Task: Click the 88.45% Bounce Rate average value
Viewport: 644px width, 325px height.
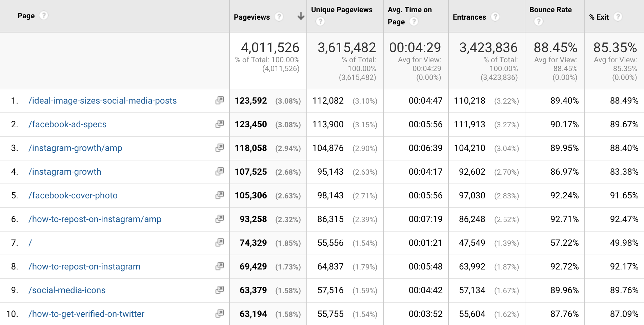Action: tap(555, 48)
